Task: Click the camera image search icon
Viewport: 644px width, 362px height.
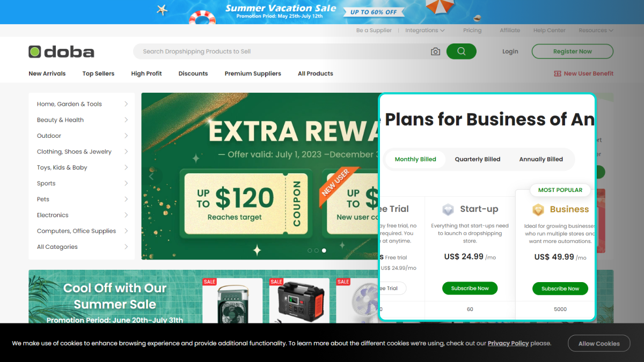Action: pos(435,51)
